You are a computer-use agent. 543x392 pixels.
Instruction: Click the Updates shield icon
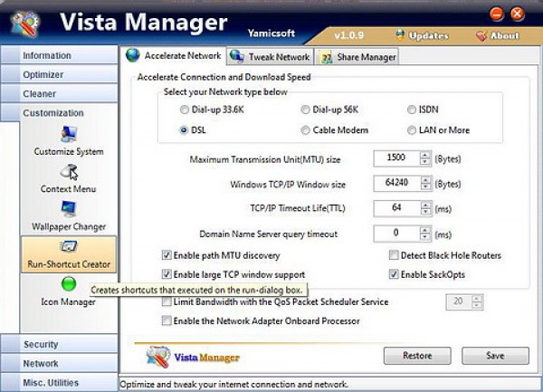click(400, 35)
